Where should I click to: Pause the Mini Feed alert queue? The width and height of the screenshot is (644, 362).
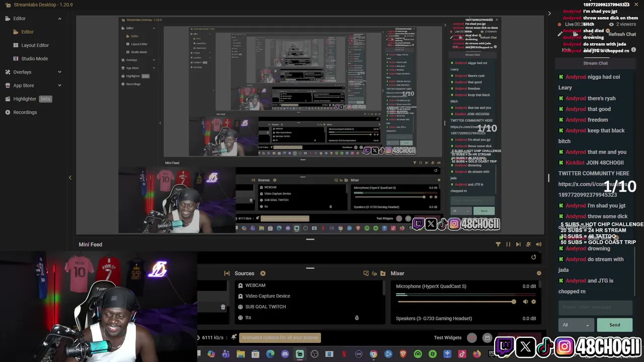point(508,244)
